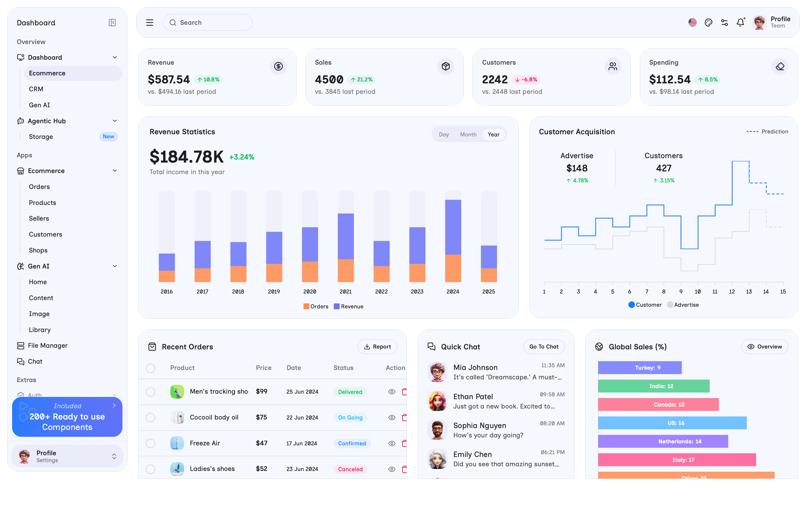Screen dimensions: 809x532
Task: Select the Ladies's shoes row checkbox
Action: (x=151, y=469)
